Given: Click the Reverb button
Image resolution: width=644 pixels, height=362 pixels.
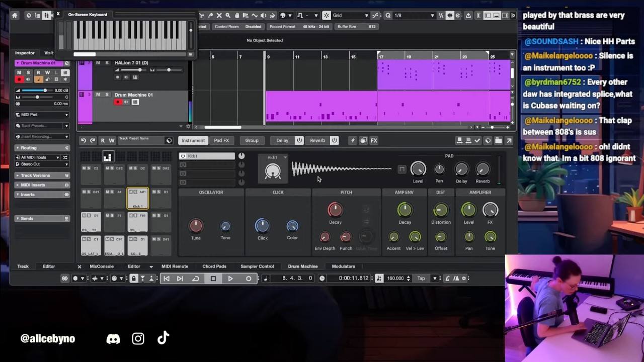Looking at the screenshot, I should pyautogui.click(x=317, y=141).
